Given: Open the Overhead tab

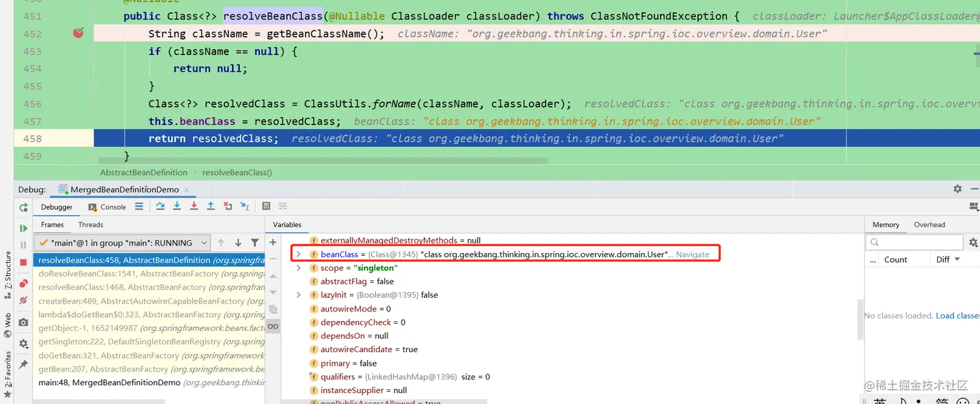Looking at the screenshot, I should point(929,225).
